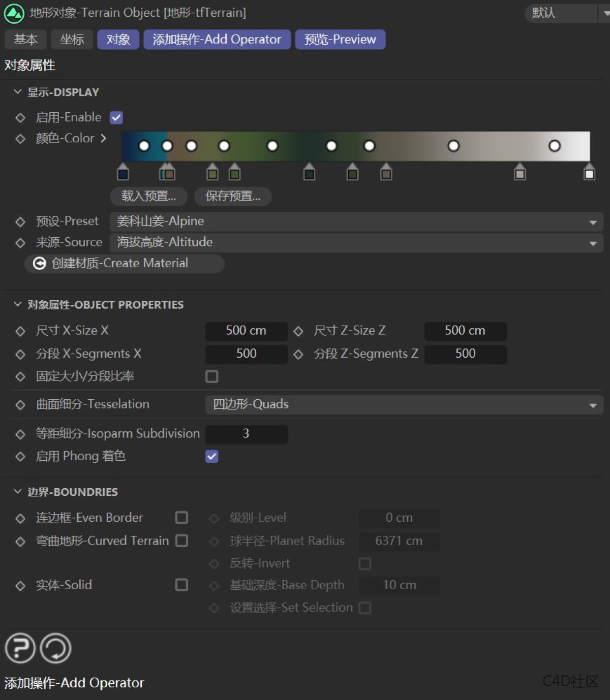Click the keyframe diamond beside 尺寸 X-Size X
610x700 pixels.
[x=20, y=331]
